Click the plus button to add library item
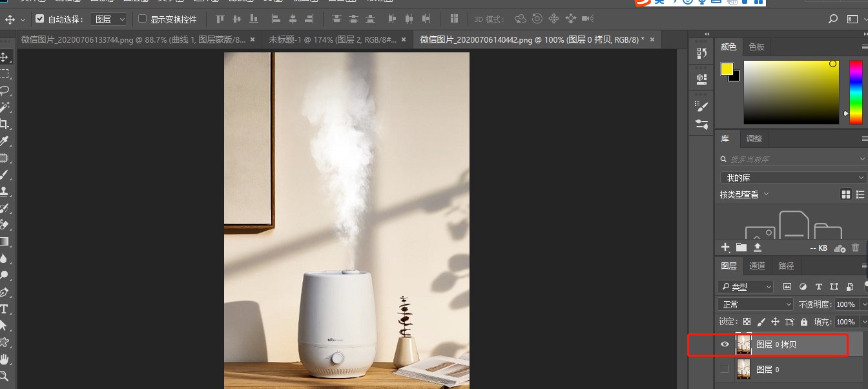This screenshot has width=868, height=389. click(725, 247)
